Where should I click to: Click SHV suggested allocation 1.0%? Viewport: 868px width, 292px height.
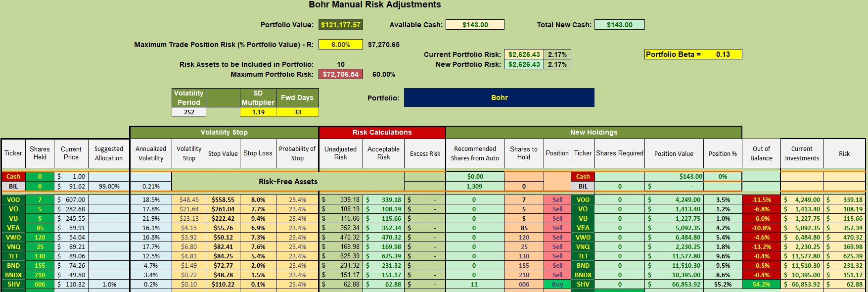coord(109,285)
